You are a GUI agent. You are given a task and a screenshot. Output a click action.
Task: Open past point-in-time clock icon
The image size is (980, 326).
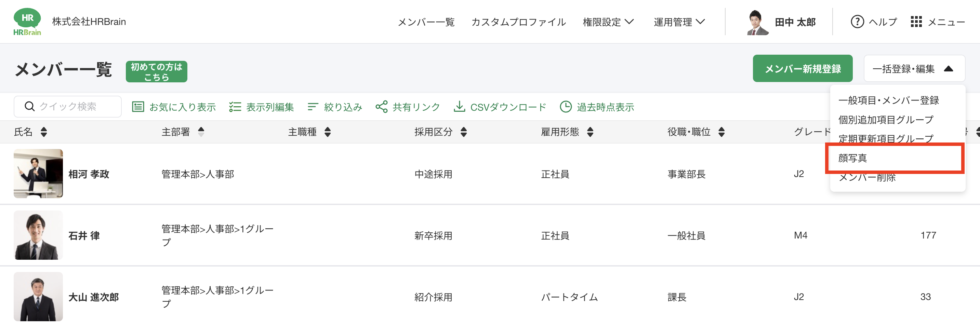[x=565, y=107]
